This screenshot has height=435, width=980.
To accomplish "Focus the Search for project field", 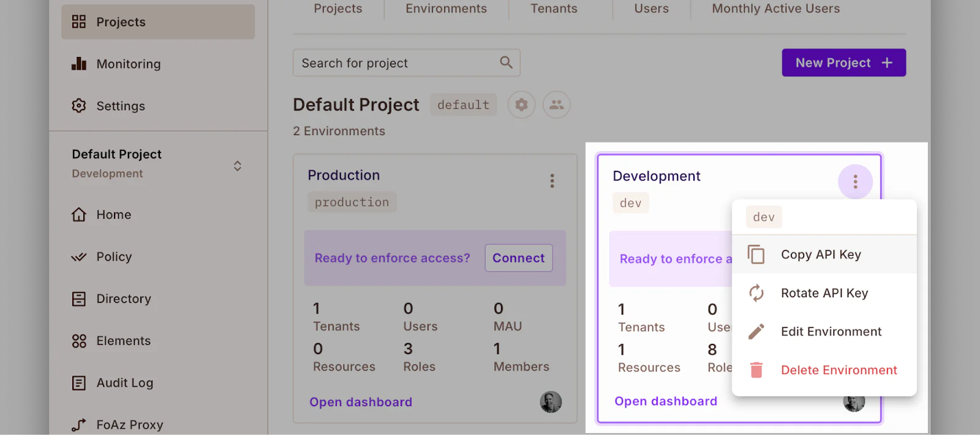I will tap(407, 63).
